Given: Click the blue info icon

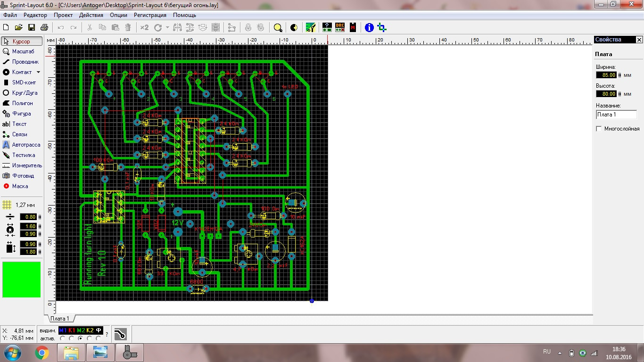Looking at the screenshot, I should 369,27.
